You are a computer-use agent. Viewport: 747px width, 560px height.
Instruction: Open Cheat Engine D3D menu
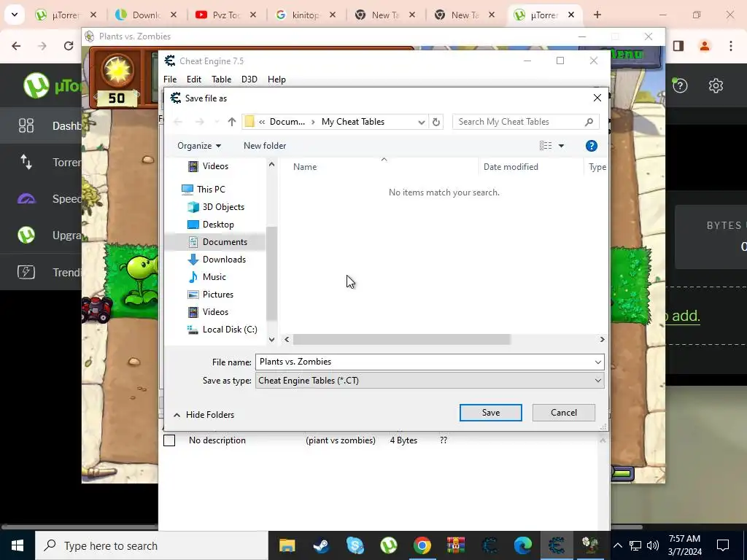point(249,79)
